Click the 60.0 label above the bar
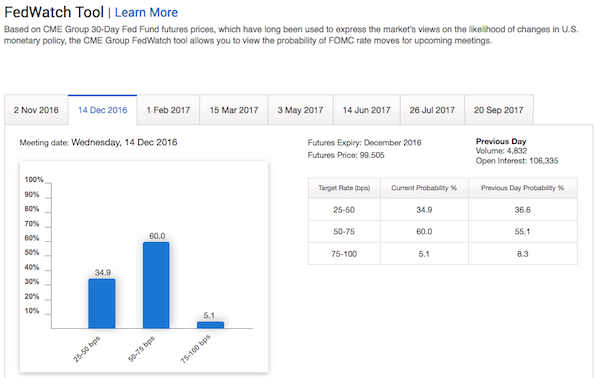This screenshot has height=378, width=600. (157, 236)
